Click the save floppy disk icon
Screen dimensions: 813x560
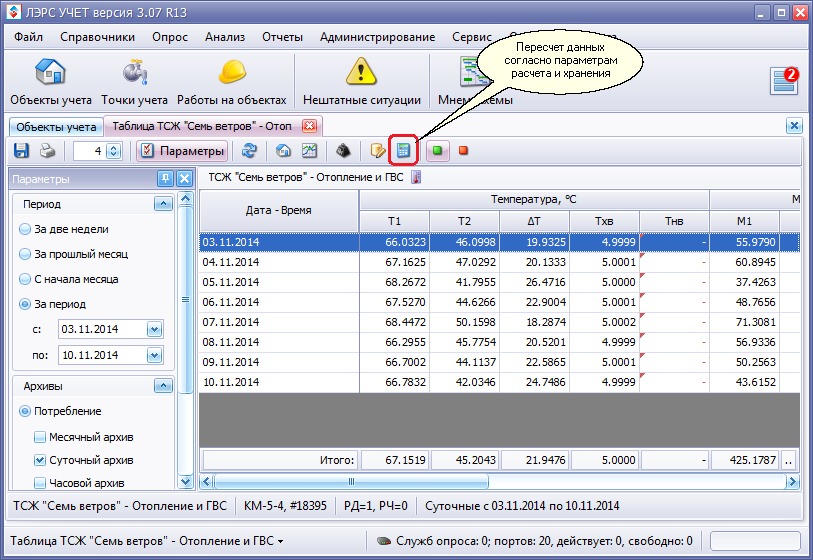click(x=21, y=151)
